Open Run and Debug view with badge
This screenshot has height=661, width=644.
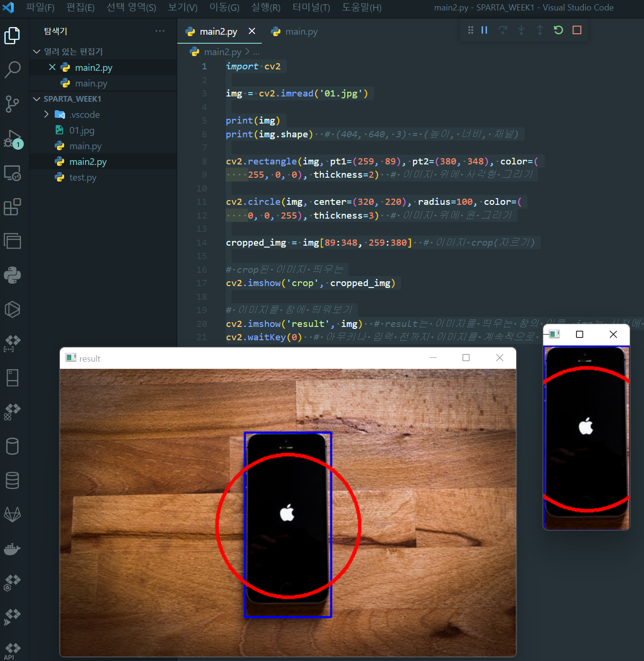(x=12, y=139)
